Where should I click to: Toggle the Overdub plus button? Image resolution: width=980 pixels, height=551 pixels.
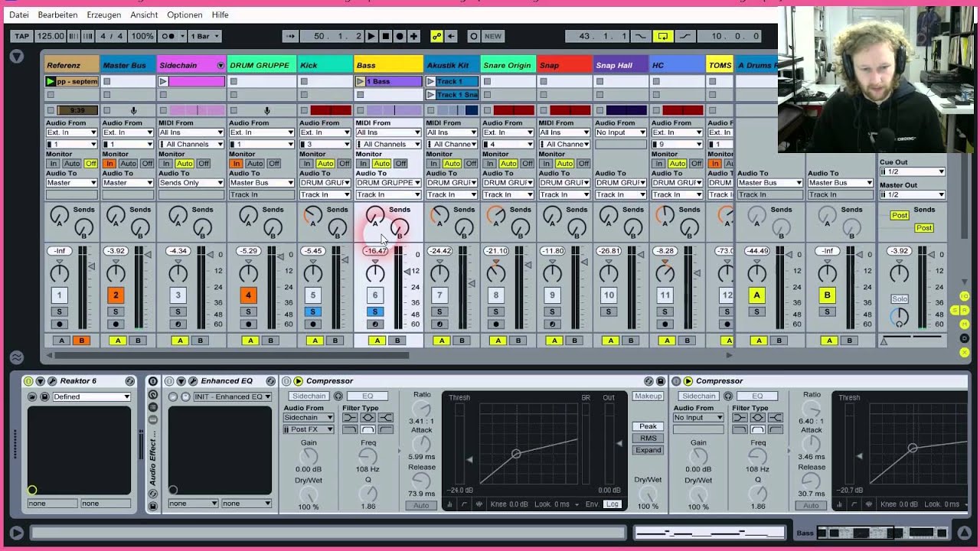(x=413, y=36)
